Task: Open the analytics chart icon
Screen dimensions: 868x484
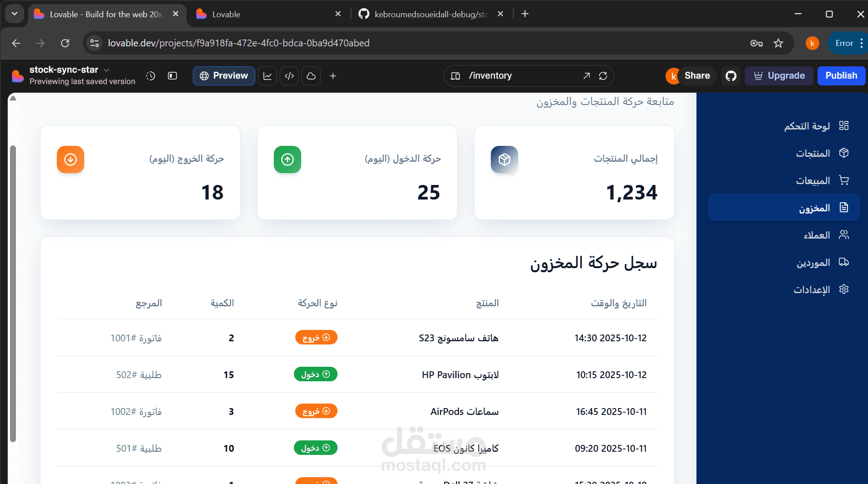Action: (x=267, y=76)
